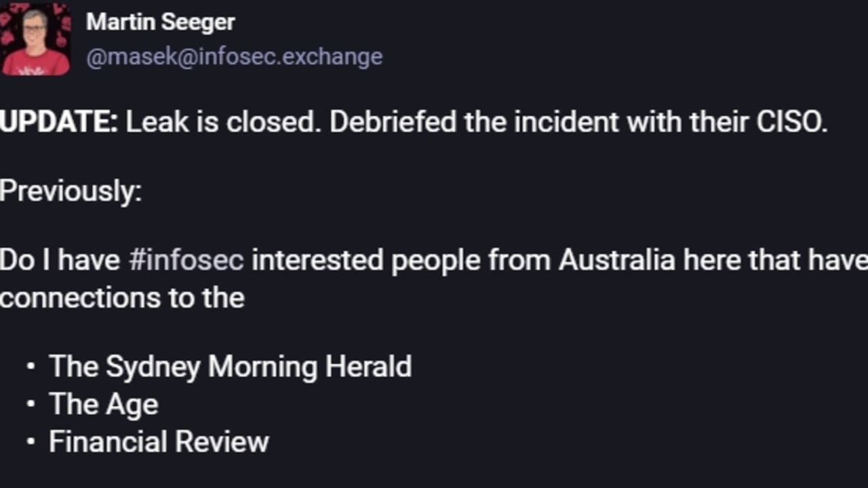Screen dimensions: 868x488
Task: Click the bullet before The Age
Action: coord(31,405)
